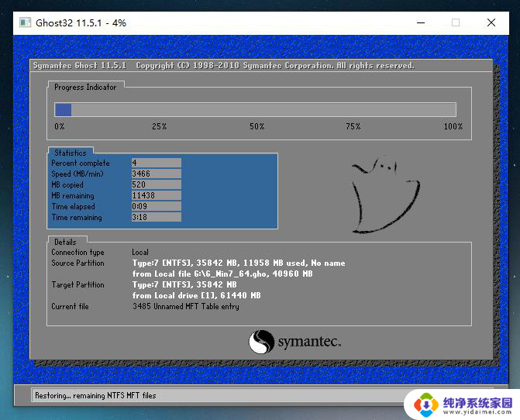Image resolution: width=520 pixels, height=420 pixels.
Task: Click the Time remaining value 3:18
Action: 157,217
